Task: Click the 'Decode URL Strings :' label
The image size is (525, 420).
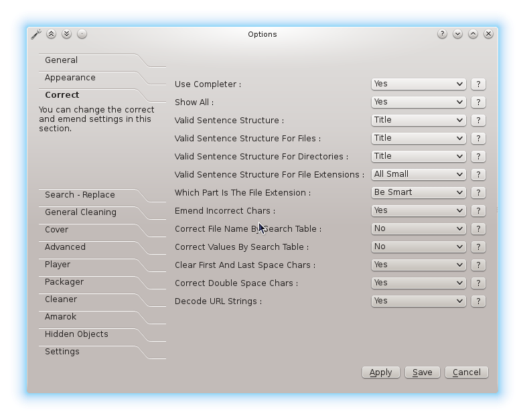Action: [x=218, y=301]
